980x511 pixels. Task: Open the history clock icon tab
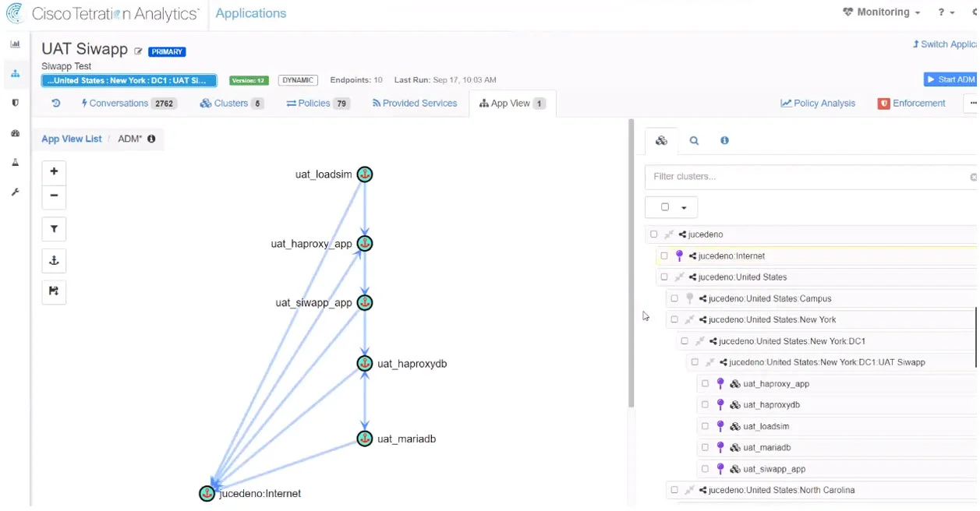tap(56, 103)
